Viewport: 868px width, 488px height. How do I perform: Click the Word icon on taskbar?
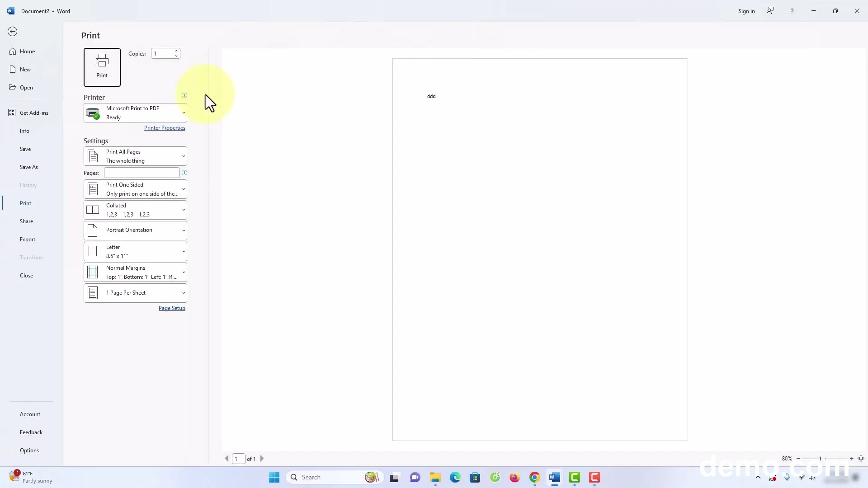555,478
